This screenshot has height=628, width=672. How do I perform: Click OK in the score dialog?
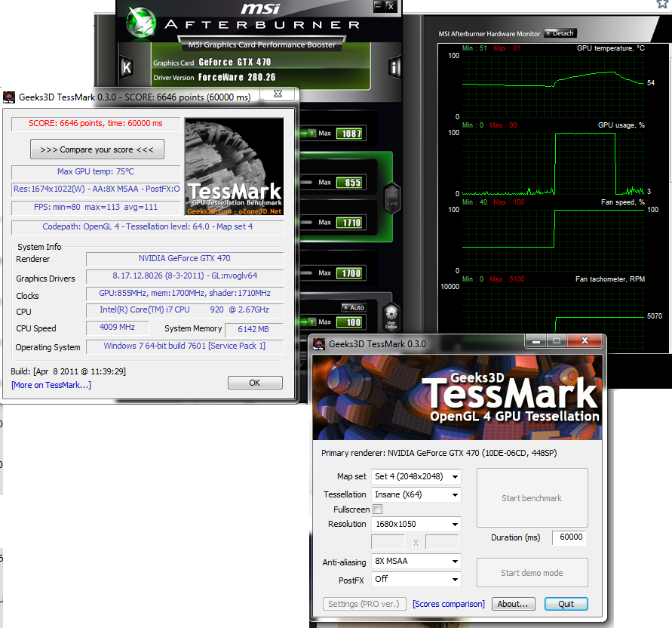(255, 383)
